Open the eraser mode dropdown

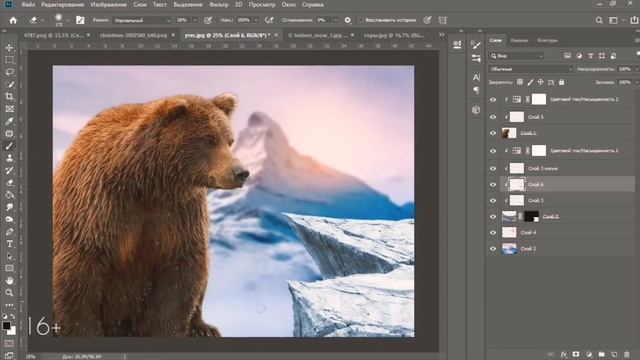click(142, 20)
